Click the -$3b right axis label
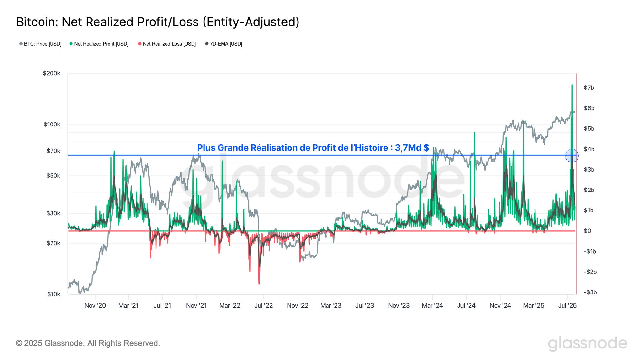644x362 pixels. click(x=590, y=292)
